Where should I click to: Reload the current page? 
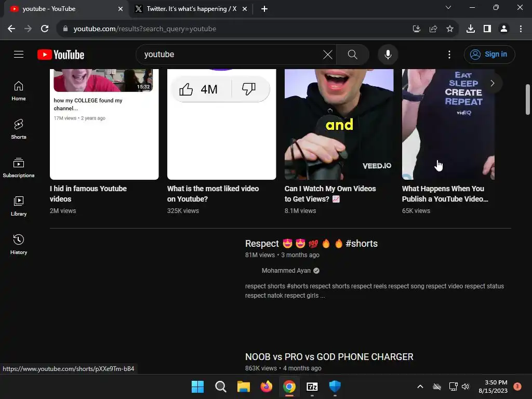tap(45, 29)
